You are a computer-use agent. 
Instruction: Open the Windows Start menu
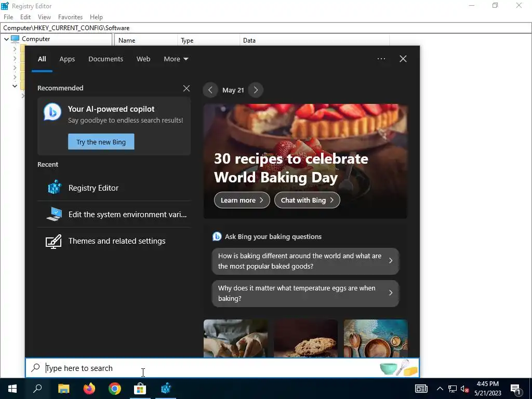12,389
